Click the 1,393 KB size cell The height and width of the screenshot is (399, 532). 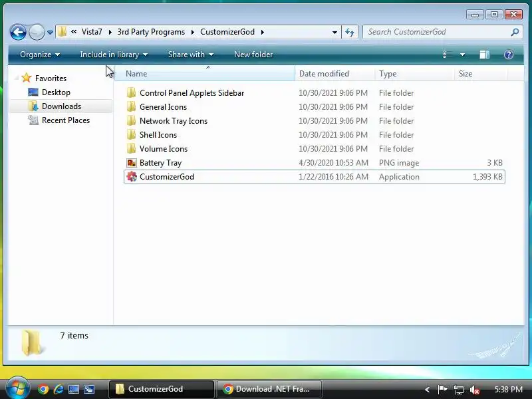point(487,177)
